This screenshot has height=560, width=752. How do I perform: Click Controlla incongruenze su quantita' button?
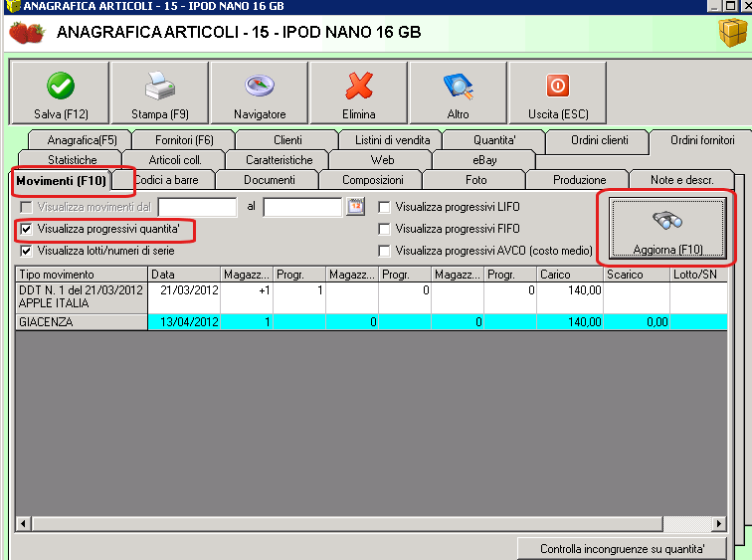(x=622, y=548)
